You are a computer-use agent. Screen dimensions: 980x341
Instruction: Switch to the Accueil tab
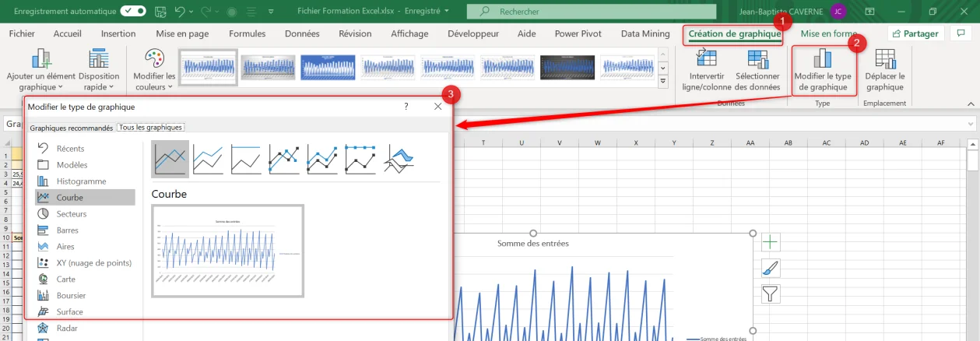(68, 33)
